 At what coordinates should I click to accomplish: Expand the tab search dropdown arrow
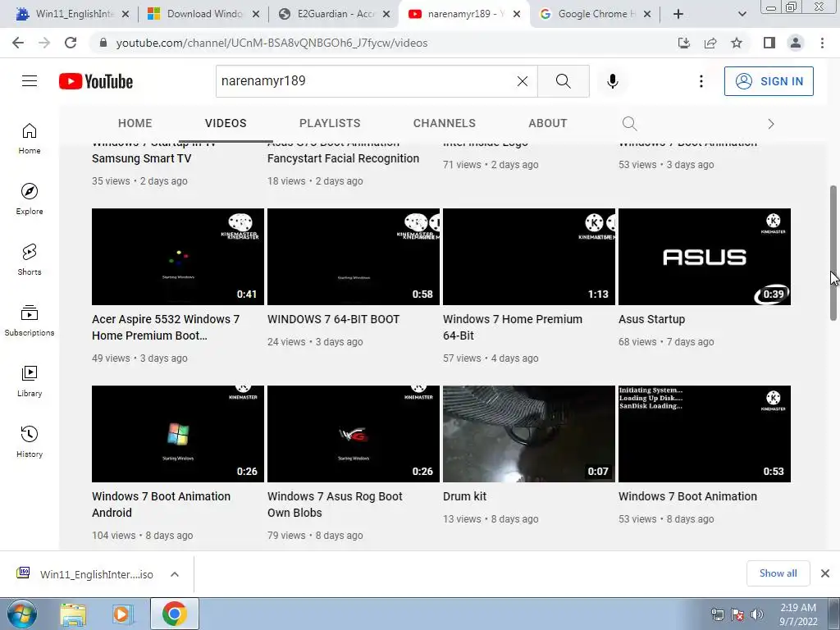pyautogui.click(x=742, y=14)
